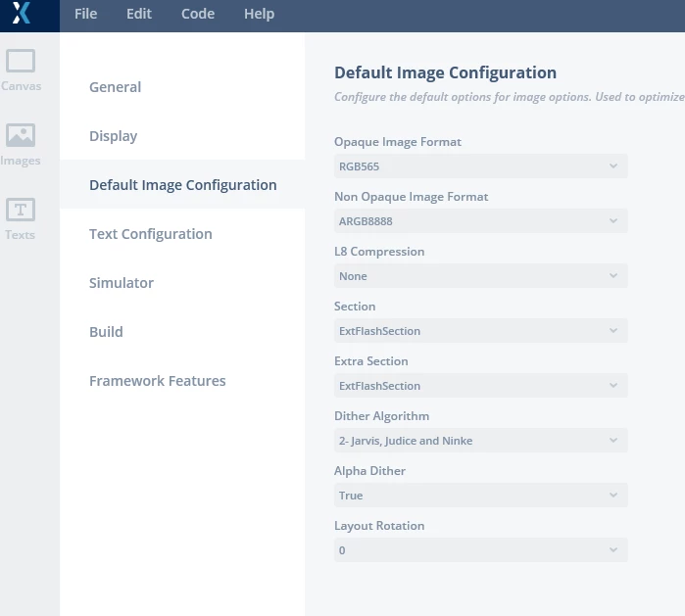Open the Images view icon

[x=21, y=135]
